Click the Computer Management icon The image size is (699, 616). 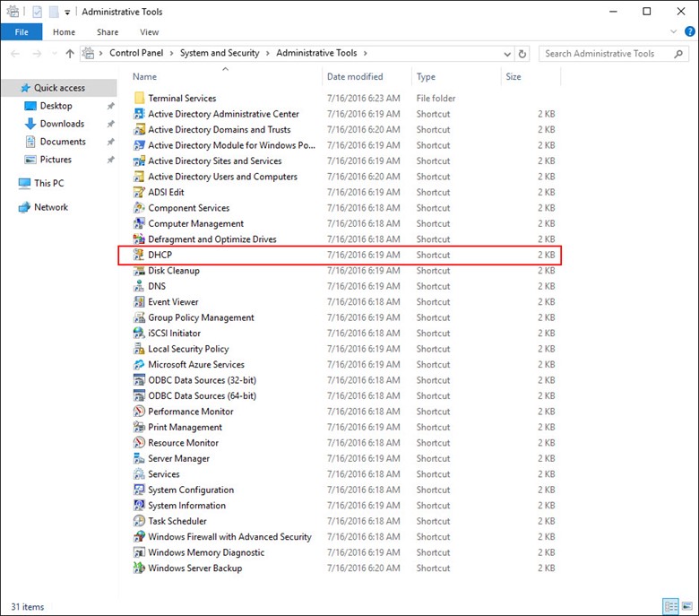click(x=139, y=223)
